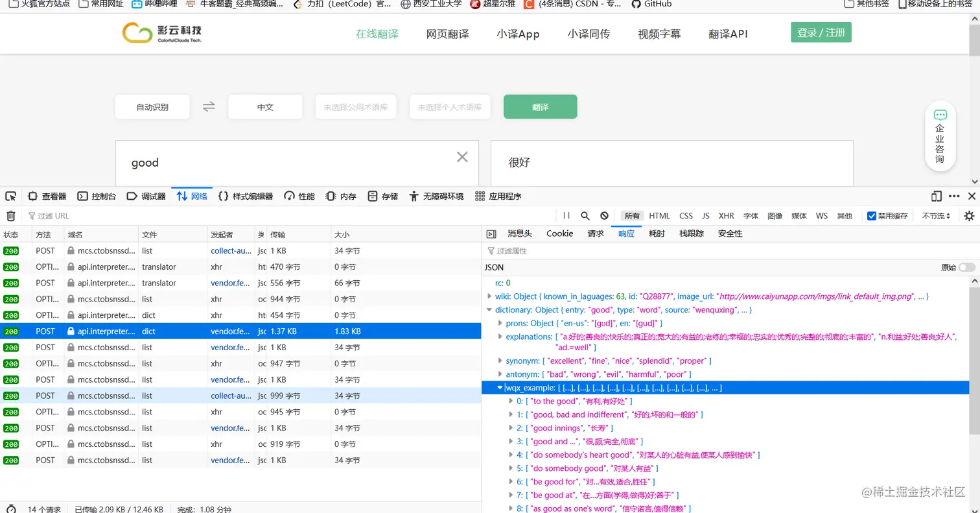Open 自动识别 source language dropdown

tap(152, 107)
